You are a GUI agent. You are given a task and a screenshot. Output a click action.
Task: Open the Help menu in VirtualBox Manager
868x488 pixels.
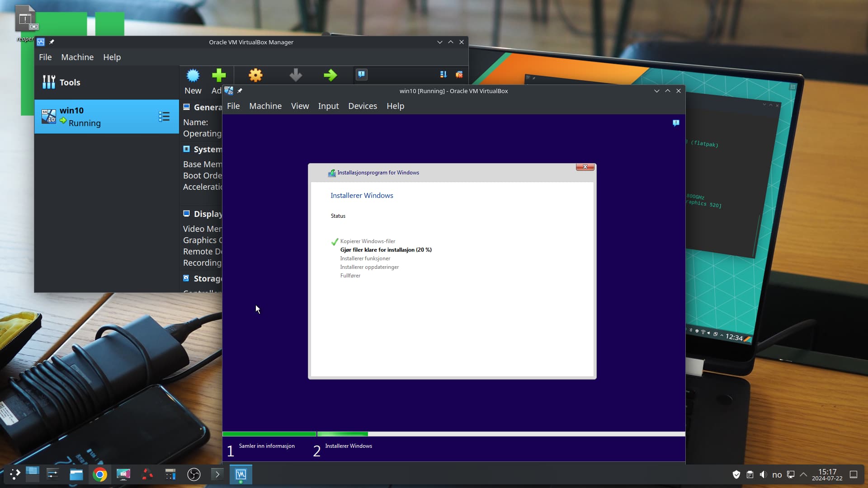tap(112, 57)
